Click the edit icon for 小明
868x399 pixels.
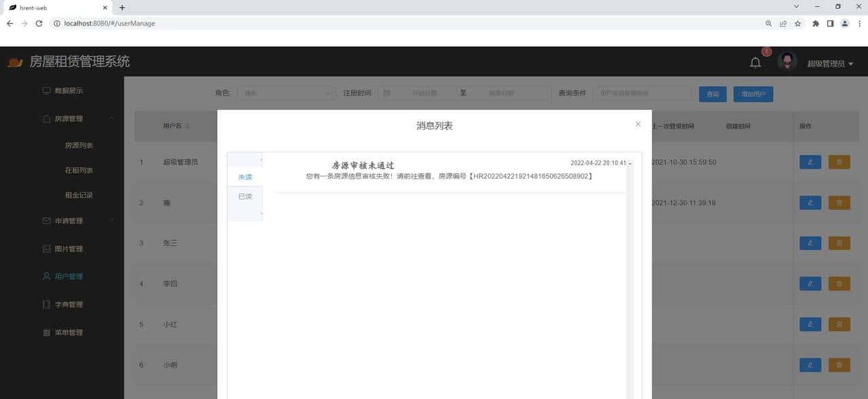pos(810,364)
